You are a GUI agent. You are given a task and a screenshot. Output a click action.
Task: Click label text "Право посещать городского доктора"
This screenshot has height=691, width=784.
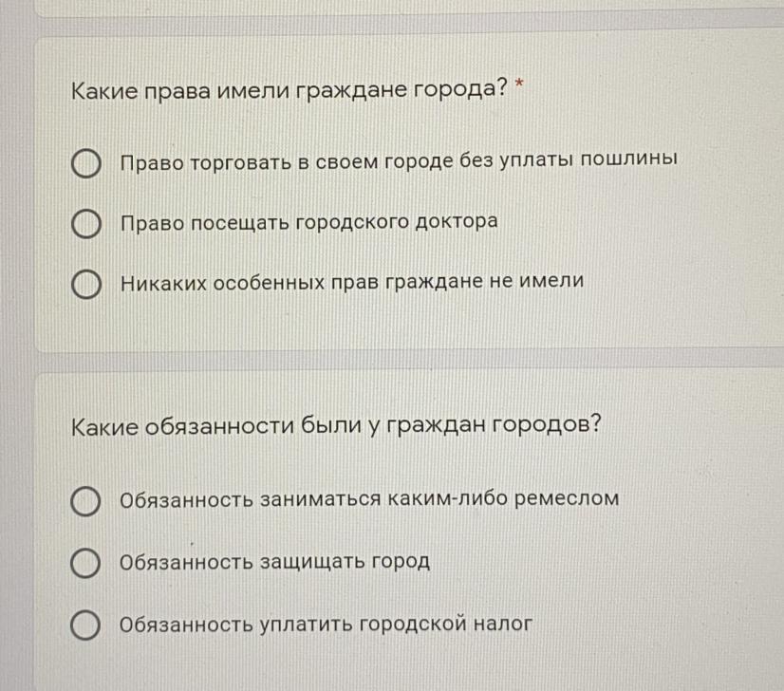pos(309,222)
